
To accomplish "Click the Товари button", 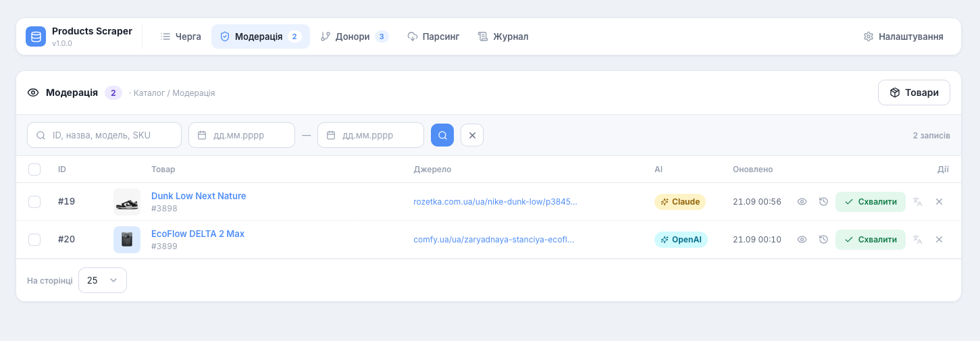I will [914, 93].
